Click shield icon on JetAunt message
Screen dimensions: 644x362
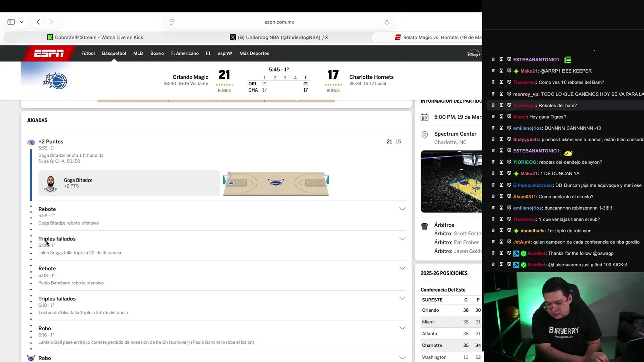click(509, 242)
